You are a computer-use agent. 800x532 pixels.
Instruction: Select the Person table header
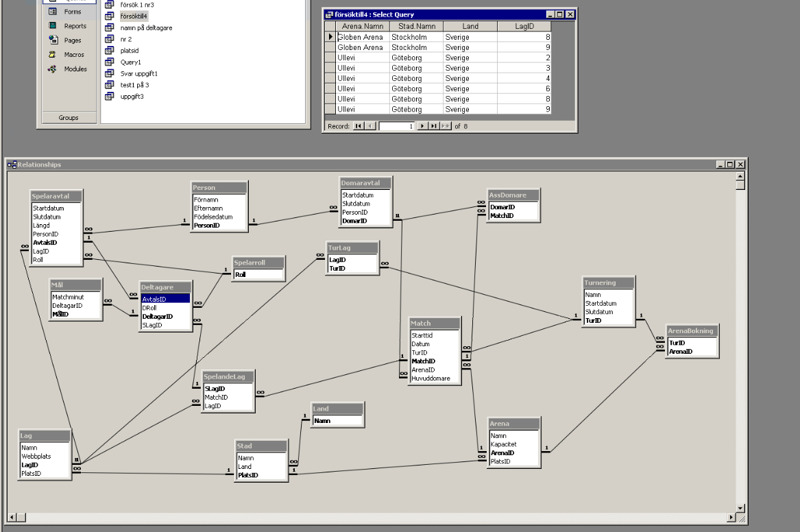pos(219,187)
